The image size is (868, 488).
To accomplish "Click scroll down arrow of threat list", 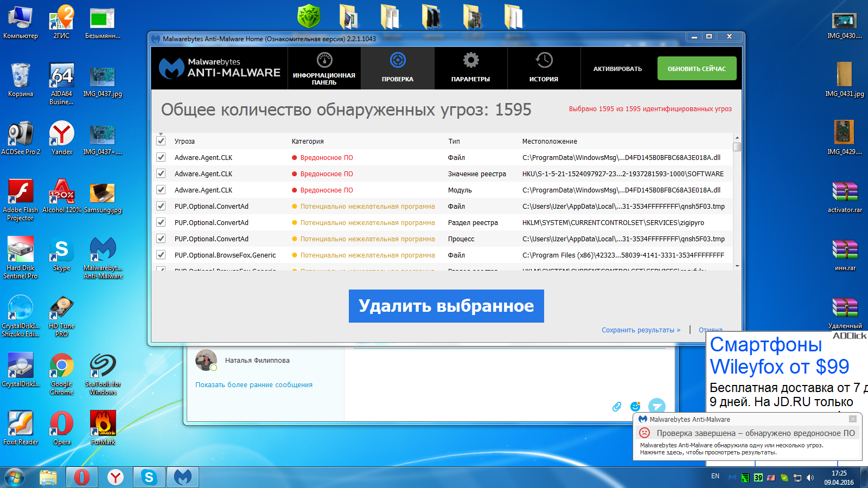I will click(x=737, y=266).
